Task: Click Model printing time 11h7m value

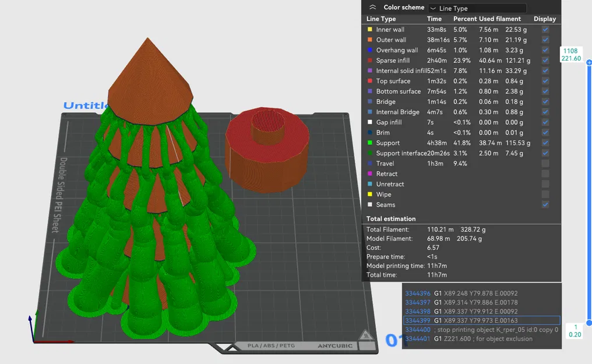Action: point(437,266)
